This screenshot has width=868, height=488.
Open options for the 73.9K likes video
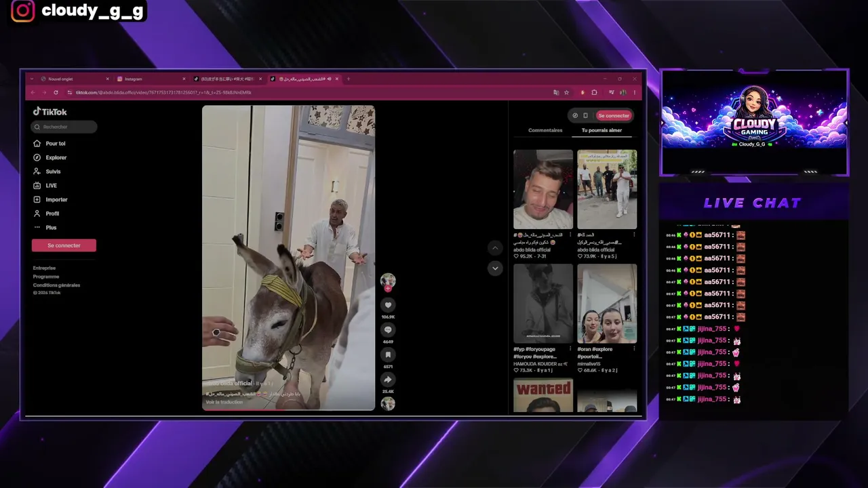(x=634, y=235)
